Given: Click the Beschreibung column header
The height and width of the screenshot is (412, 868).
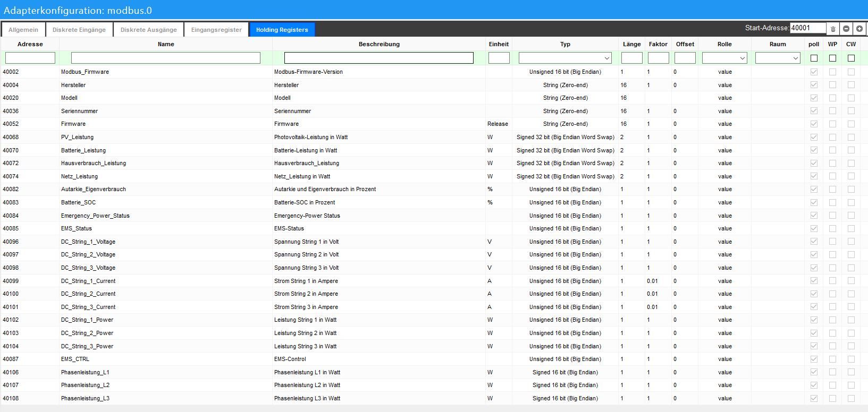Looking at the screenshot, I should point(379,44).
